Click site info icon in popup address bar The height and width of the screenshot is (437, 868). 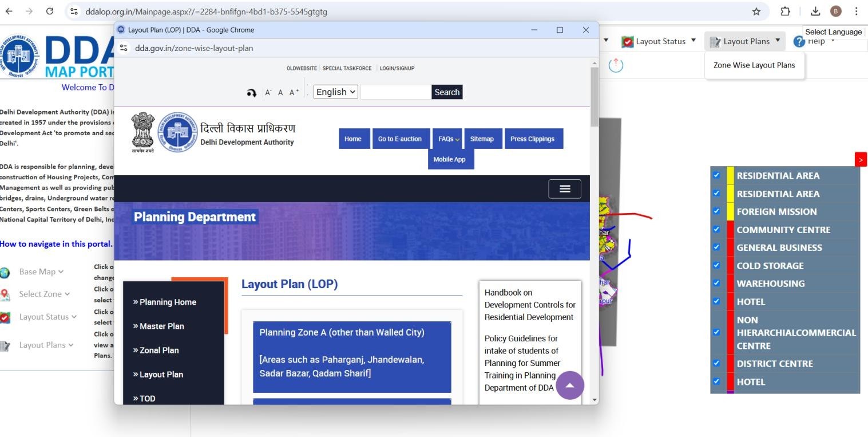124,48
